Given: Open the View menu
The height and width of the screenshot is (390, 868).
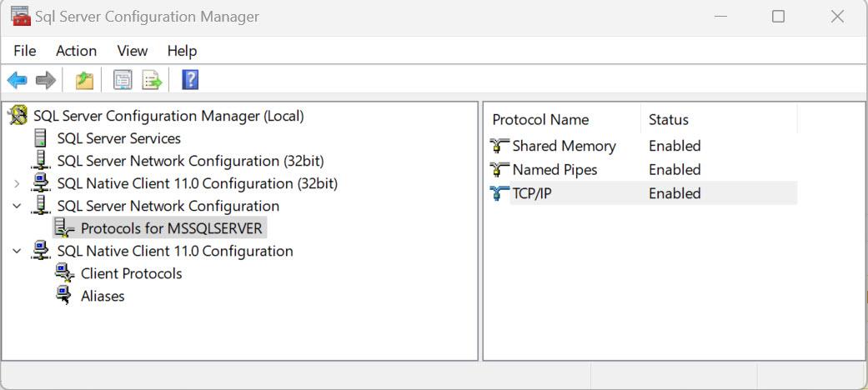Looking at the screenshot, I should tap(132, 51).
